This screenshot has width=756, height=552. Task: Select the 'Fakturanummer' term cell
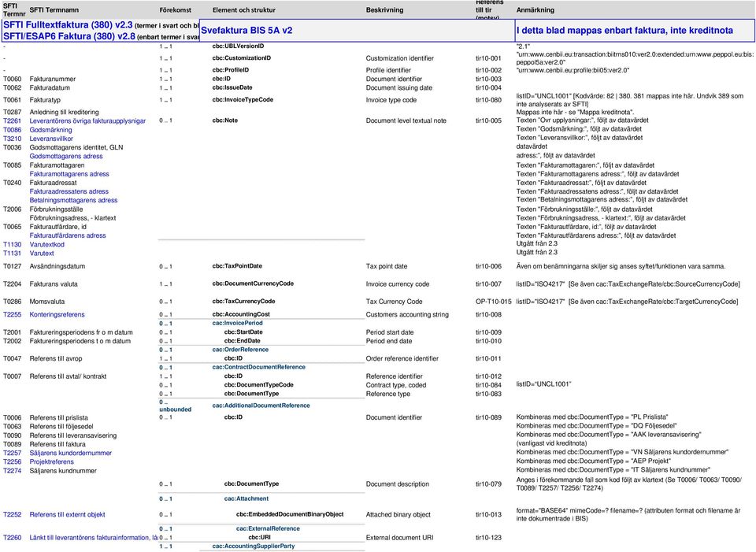click(53, 79)
